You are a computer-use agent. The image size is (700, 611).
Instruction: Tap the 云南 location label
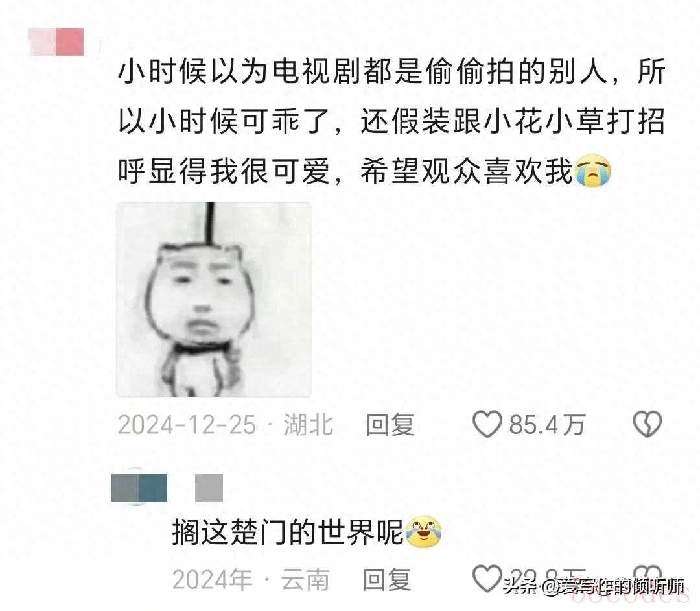(x=305, y=580)
